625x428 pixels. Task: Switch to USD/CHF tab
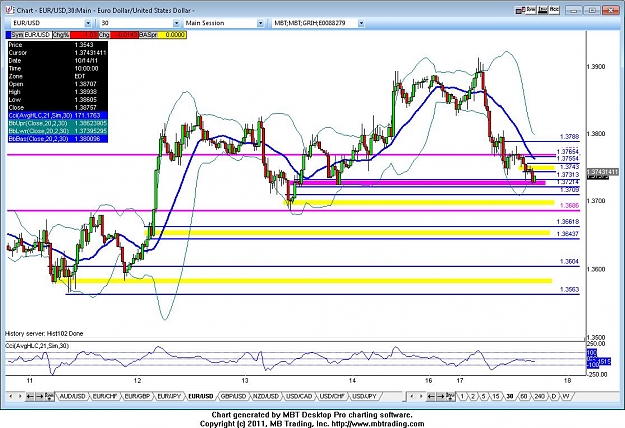pos(331,397)
